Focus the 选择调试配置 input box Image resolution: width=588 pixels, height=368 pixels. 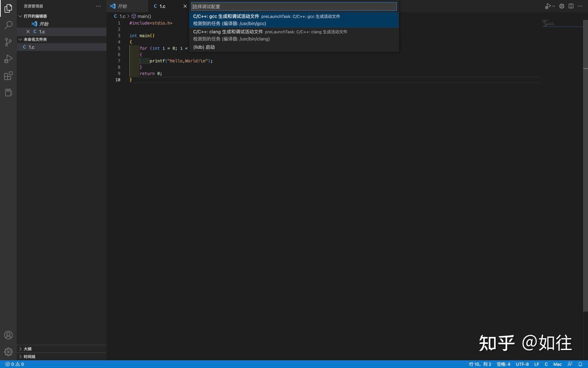coord(294,7)
